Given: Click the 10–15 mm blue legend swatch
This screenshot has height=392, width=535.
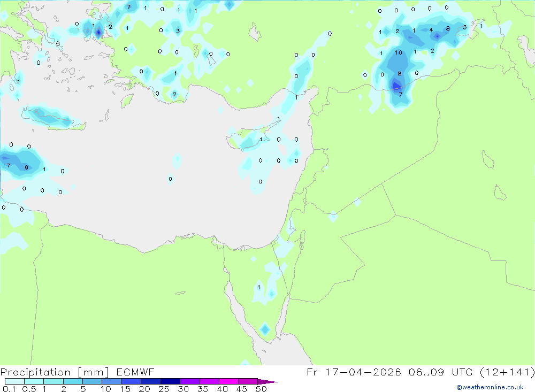Looking at the screenshot, I should coord(112,381).
